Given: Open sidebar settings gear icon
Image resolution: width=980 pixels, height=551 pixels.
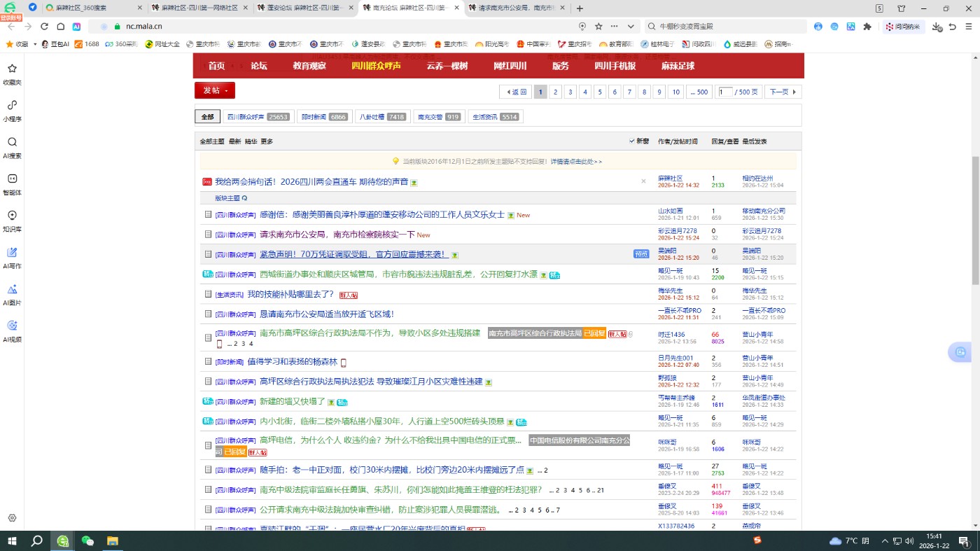Looking at the screenshot, I should pyautogui.click(x=12, y=518).
